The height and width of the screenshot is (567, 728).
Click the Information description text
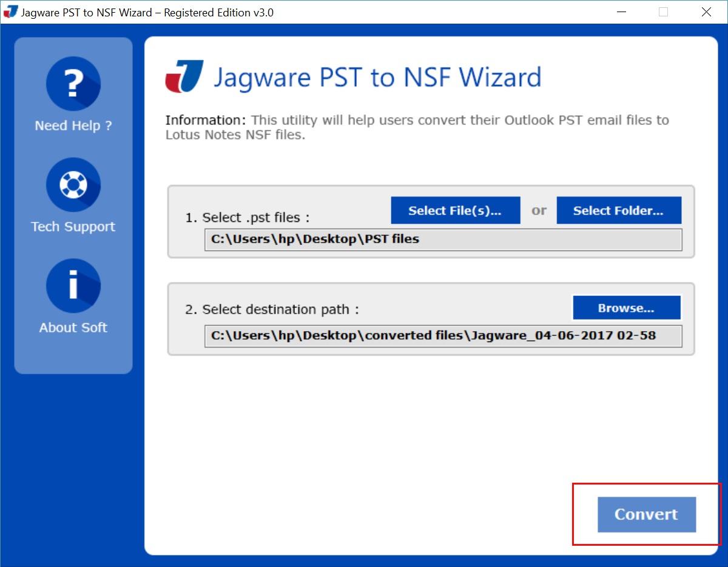coord(417,127)
